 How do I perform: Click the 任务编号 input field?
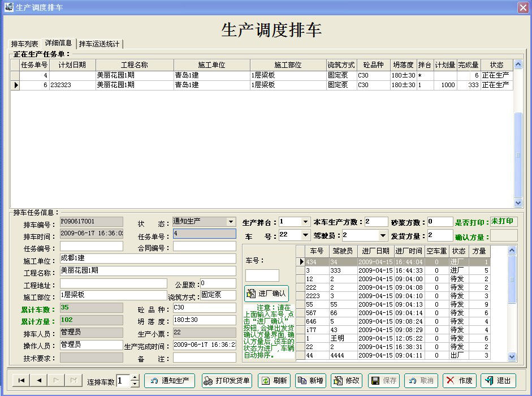(91, 246)
